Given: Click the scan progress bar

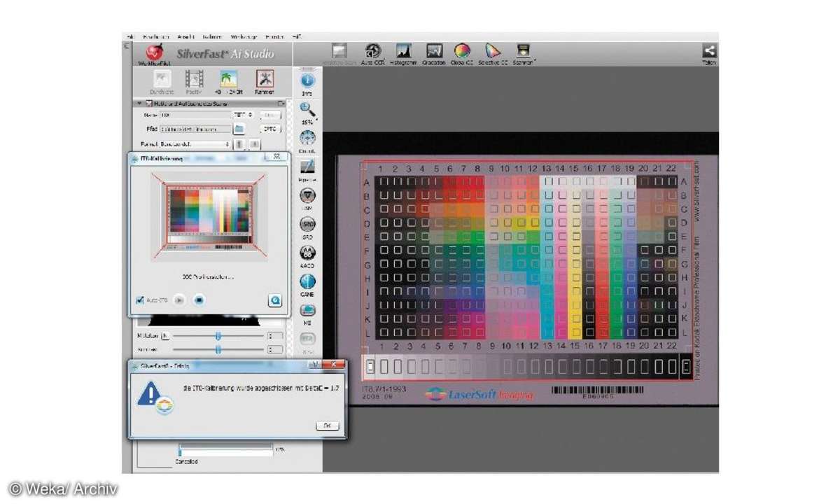Looking at the screenshot, I should 225,451.
